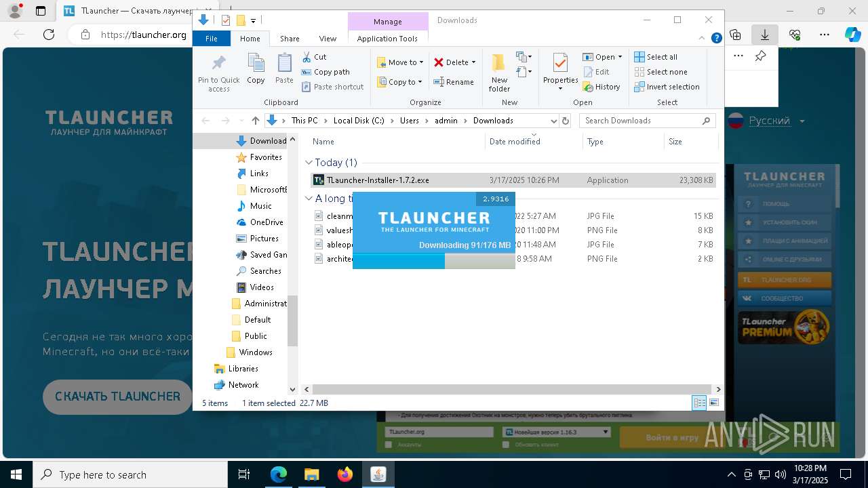Open the Delete options arrow
The width and height of the screenshot is (868, 488).
point(473,62)
